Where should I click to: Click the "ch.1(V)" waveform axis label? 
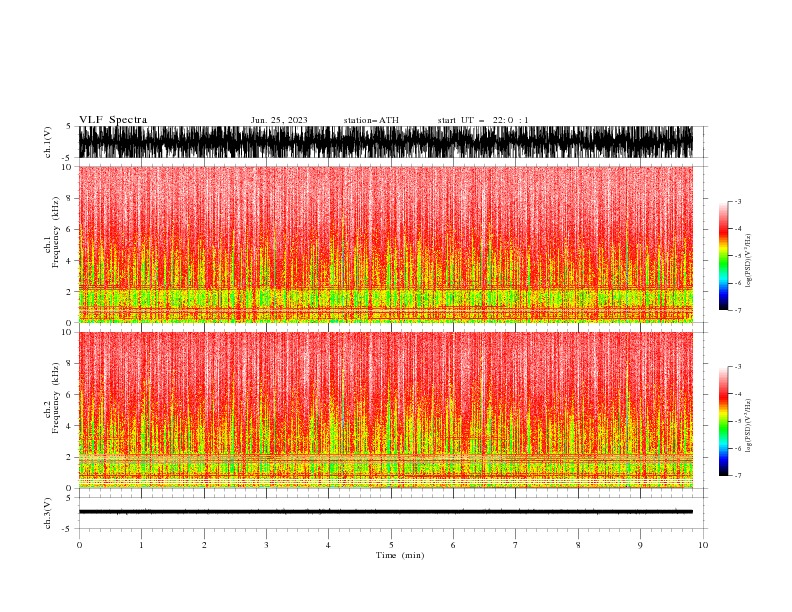point(48,142)
